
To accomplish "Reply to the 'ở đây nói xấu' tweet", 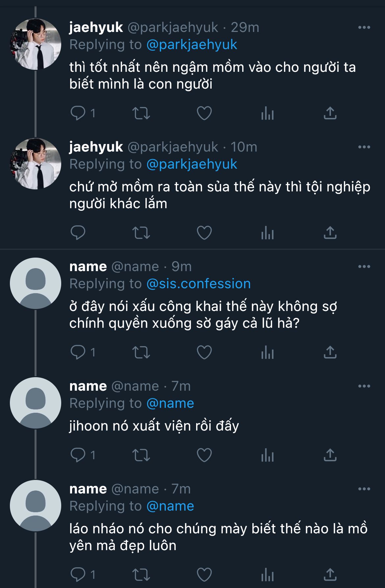I will [78, 352].
